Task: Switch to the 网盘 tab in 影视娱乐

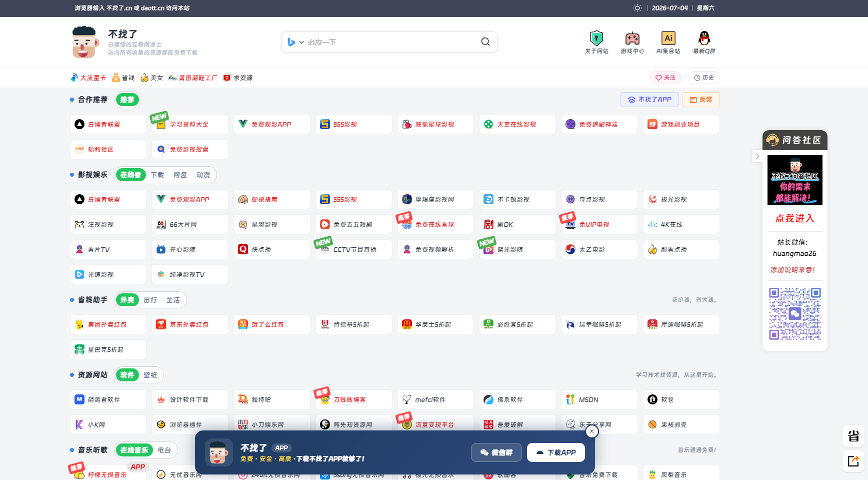Action: click(x=180, y=175)
